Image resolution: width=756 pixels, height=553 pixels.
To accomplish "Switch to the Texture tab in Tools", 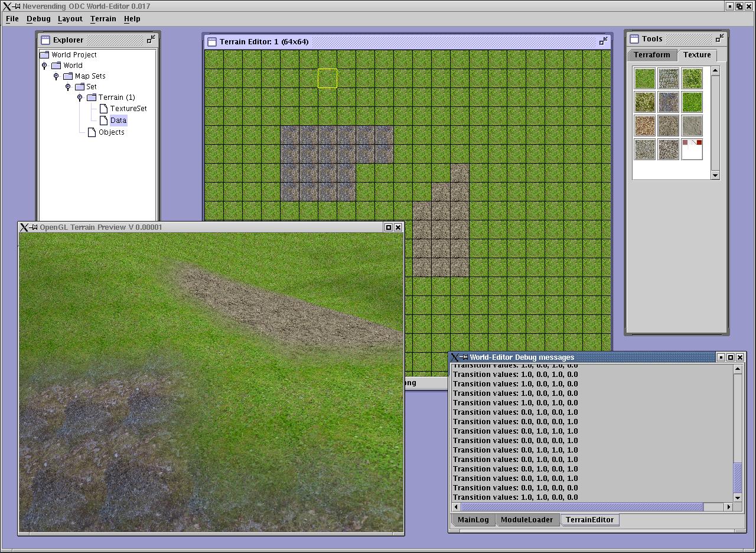I will click(x=697, y=55).
